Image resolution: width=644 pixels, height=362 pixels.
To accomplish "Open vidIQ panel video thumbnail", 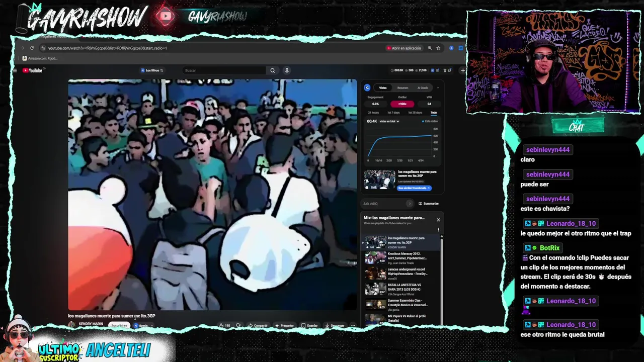I will pos(379,179).
